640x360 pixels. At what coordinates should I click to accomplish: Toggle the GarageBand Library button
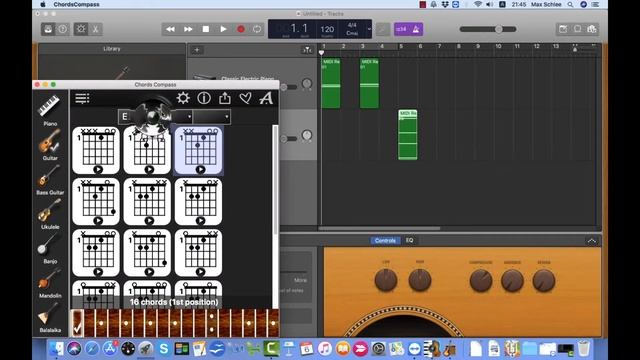[48, 29]
